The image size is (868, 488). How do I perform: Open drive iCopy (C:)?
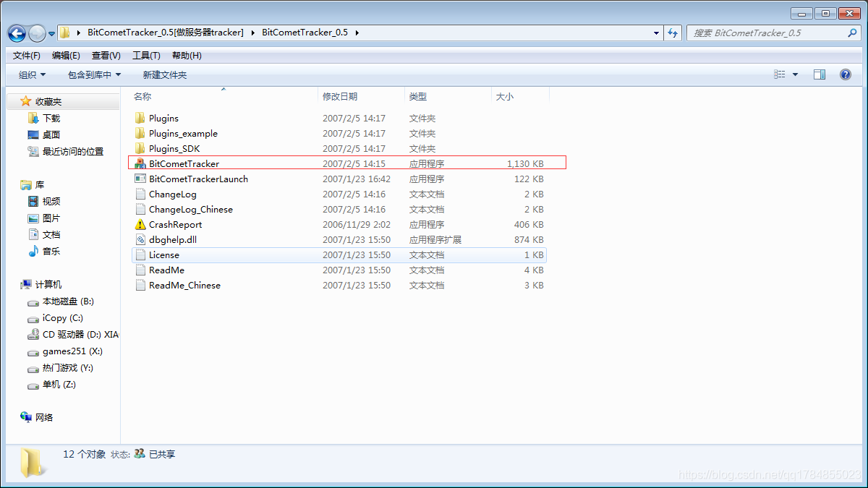pyautogui.click(x=63, y=317)
